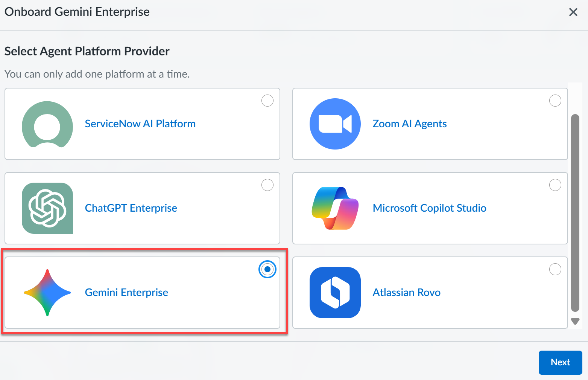Click the ServiceNow AI Platform logo icon

tap(47, 124)
